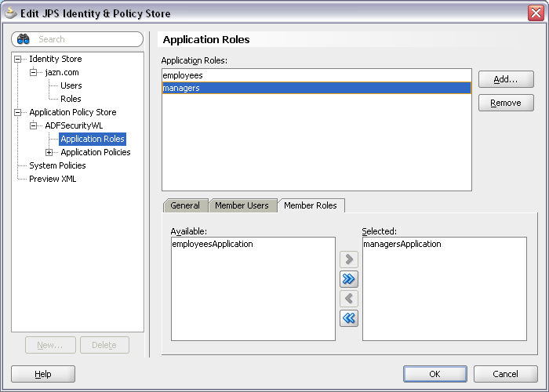Screen dimensions: 549x392
Task: Expand the Application Policies node
Action: tap(49, 152)
